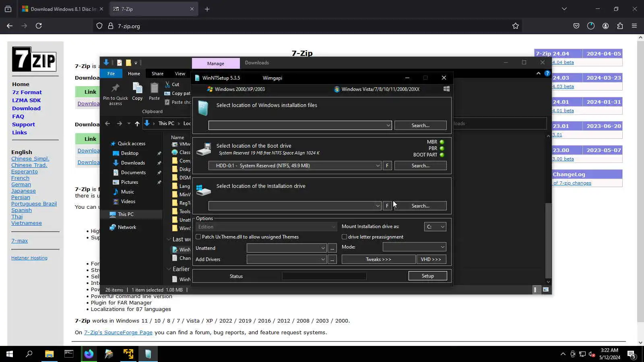Click the Windows logo icon in WinNTSetup
This screenshot has height=362, width=644.
pos(446,89)
